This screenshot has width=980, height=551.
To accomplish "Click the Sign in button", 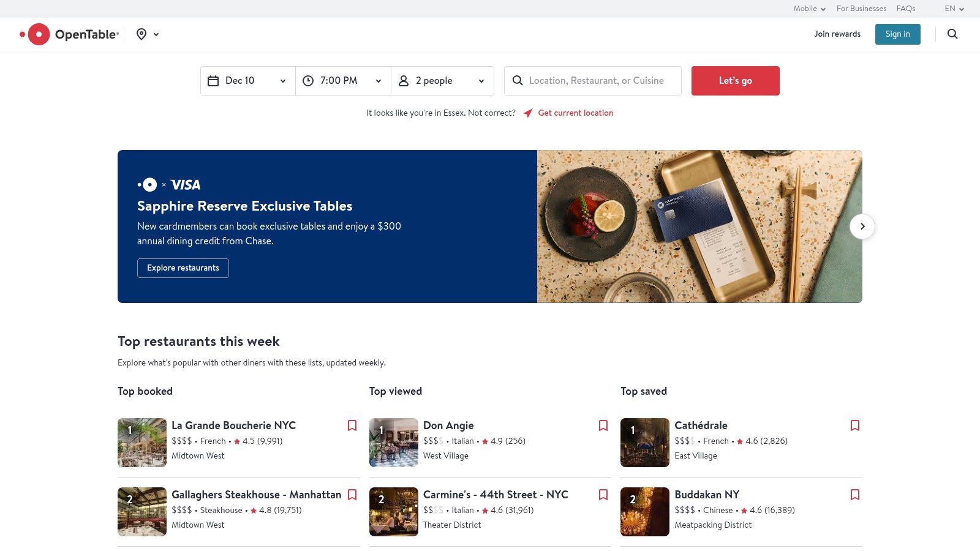I will click(898, 34).
